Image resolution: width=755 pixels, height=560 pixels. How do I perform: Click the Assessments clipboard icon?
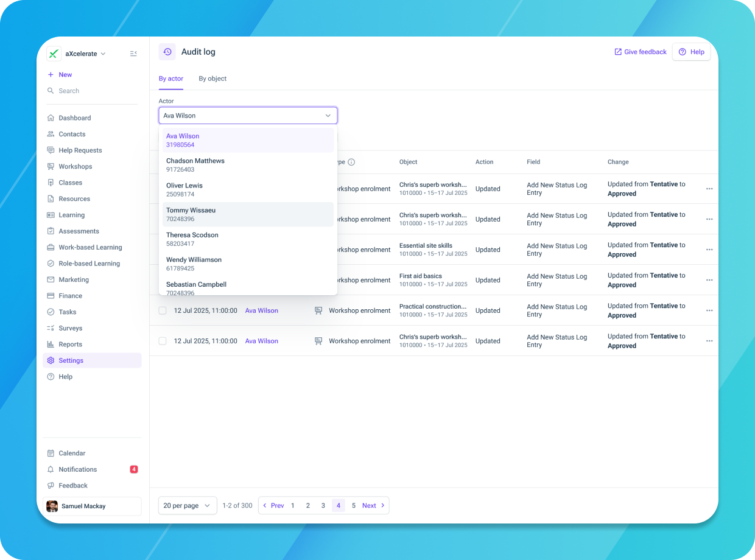click(51, 231)
